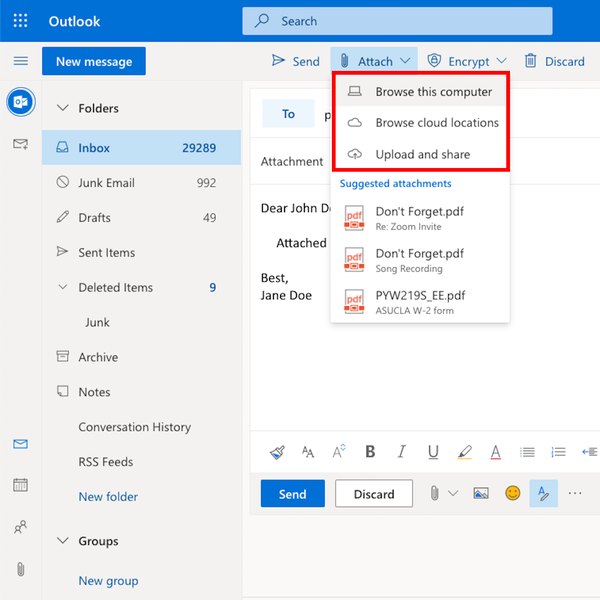600x600 pixels.
Task: Open the Files paperclip icon in left rail
Action: click(21, 569)
